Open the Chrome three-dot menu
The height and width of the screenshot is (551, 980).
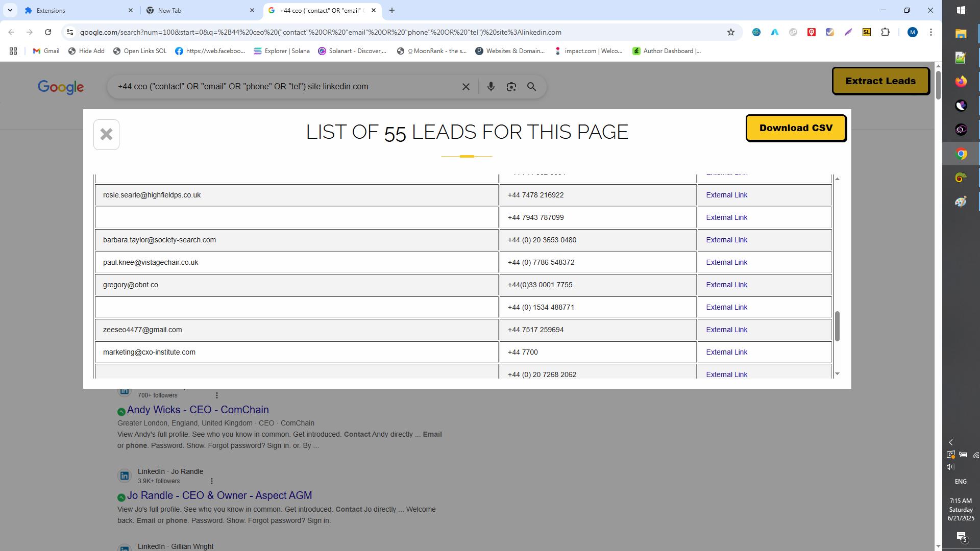(x=930, y=32)
